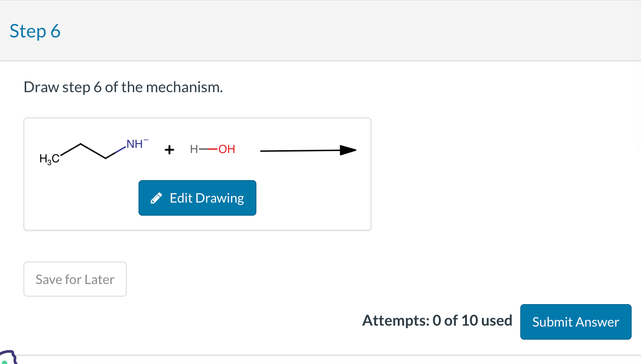Click the attempts counter text
641x364 pixels.
tap(437, 321)
